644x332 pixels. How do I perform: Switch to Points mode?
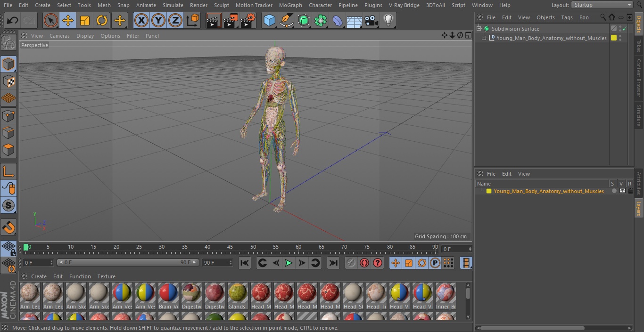[x=8, y=115]
